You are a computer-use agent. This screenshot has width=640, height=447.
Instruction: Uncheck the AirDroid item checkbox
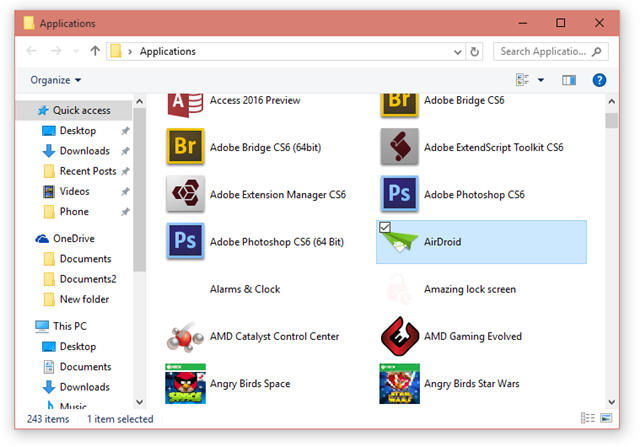pyautogui.click(x=384, y=227)
